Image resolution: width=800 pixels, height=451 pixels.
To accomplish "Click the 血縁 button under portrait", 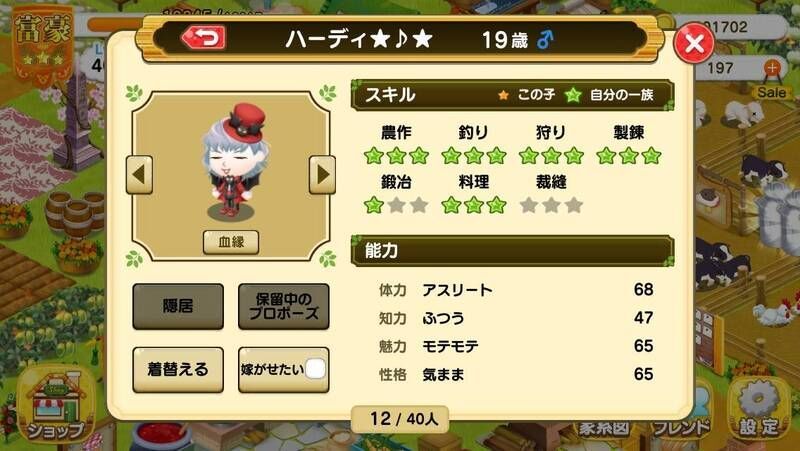I will (231, 242).
